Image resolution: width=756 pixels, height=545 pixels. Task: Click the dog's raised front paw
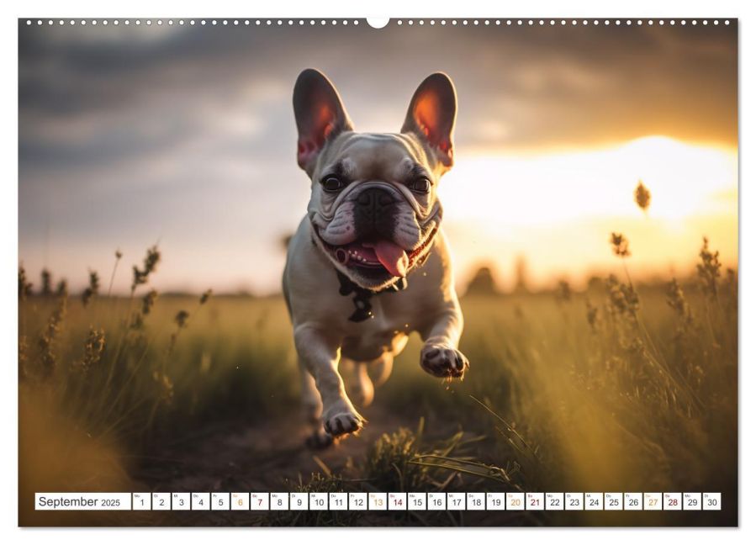coord(442,360)
